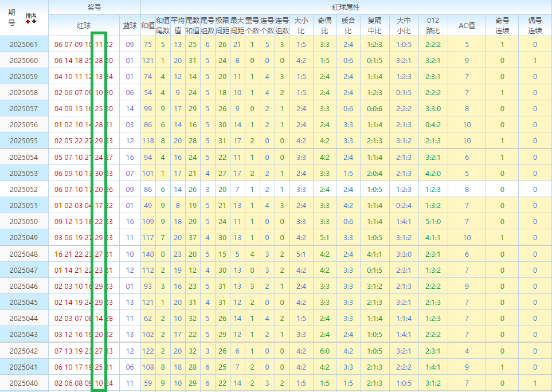
Task: Click the 和值 column header
Action: [147, 25]
